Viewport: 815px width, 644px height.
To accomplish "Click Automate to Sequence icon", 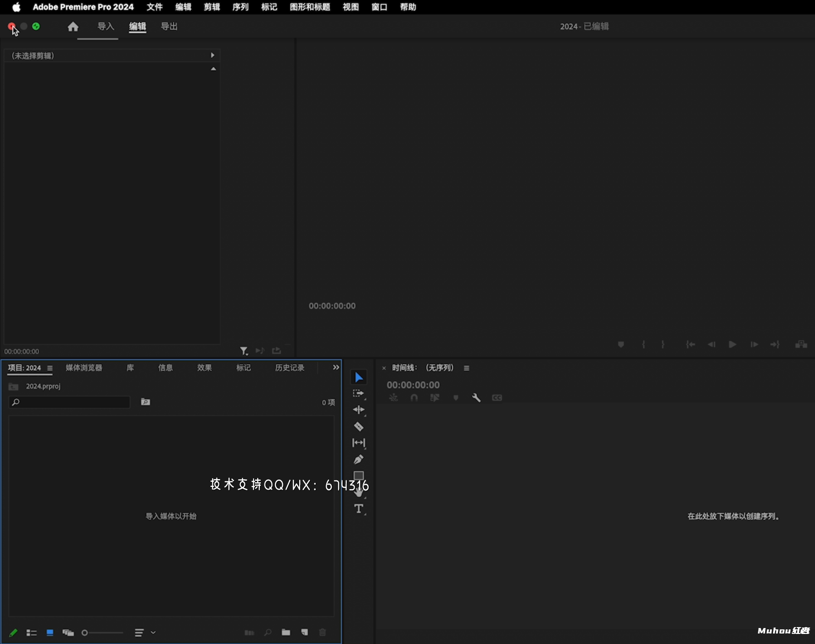I will coord(249,633).
